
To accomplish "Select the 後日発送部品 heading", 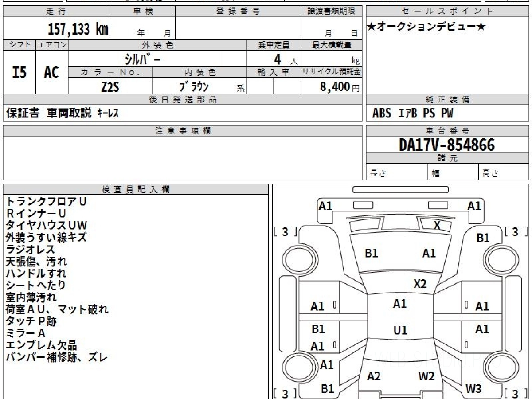I will (182, 99).
